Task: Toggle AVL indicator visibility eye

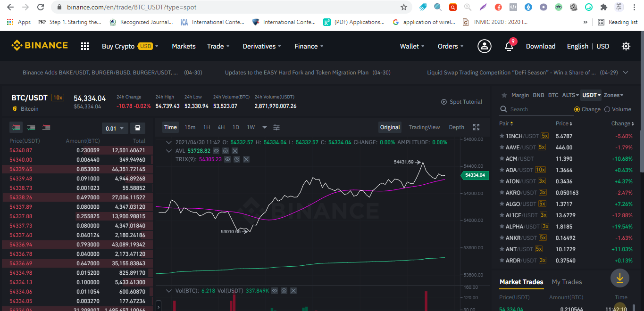Action: pyautogui.click(x=216, y=151)
